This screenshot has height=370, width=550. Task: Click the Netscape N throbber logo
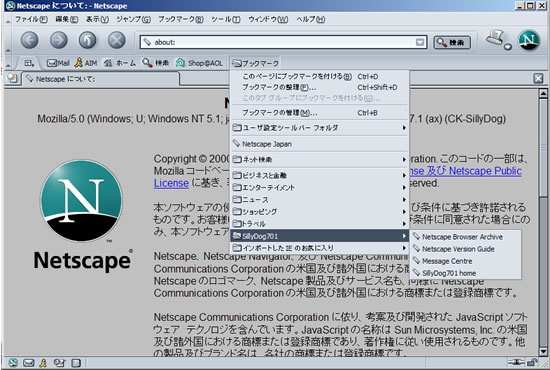coord(529,40)
